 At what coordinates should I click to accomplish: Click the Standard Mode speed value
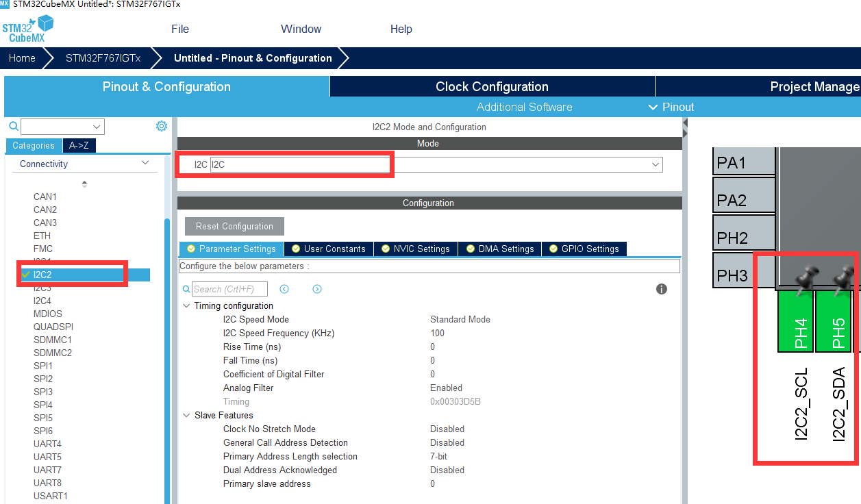pos(460,319)
